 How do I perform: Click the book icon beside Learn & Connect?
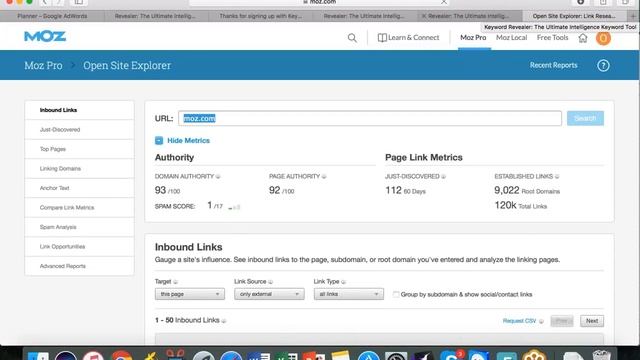(x=382, y=38)
